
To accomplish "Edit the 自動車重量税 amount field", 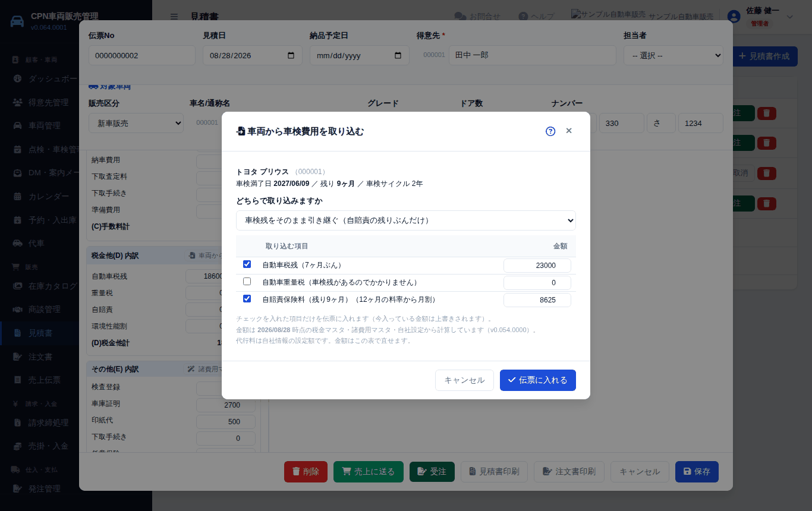I will pyautogui.click(x=537, y=283).
